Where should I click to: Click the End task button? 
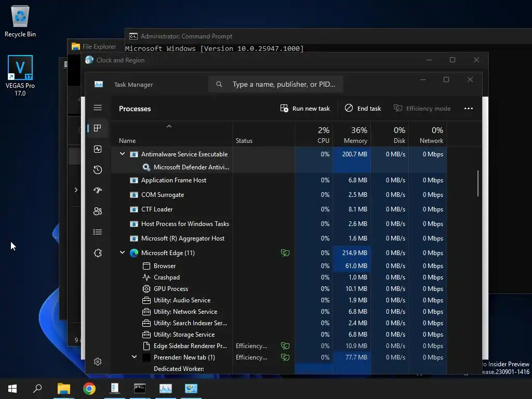click(x=363, y=109)
